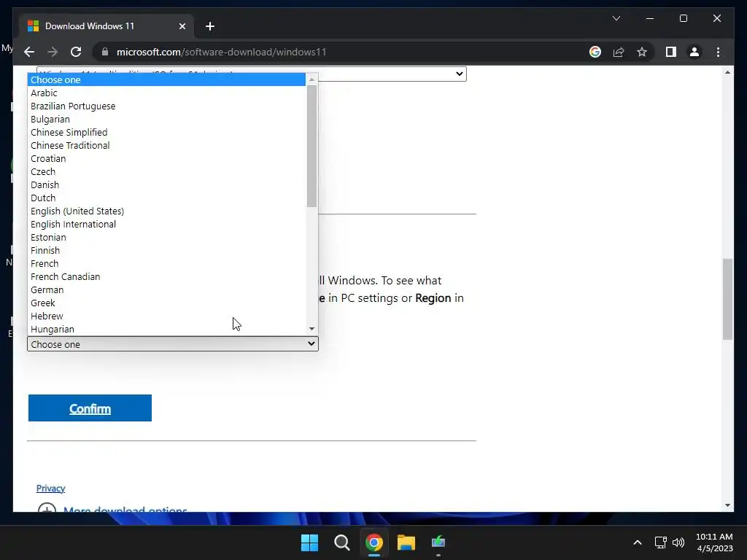The width and height of the screenshot is (747, 560).
Task: Bookmark this page with the star
Action: pyautogui.click(x=642, y=52)
